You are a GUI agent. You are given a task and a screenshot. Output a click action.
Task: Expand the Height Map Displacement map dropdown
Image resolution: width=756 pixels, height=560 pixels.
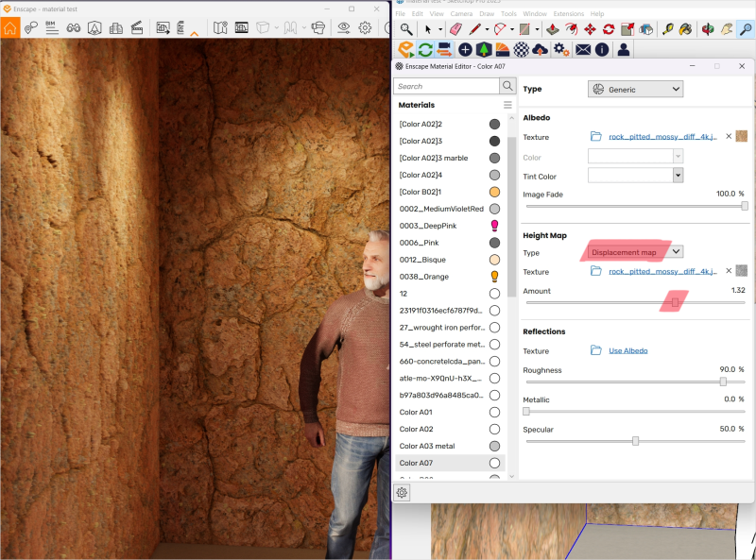(x=633, y=252)
